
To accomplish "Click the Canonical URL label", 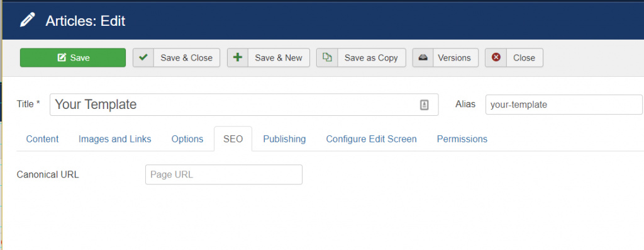I will pyautogui.click(x=48, y=174).
